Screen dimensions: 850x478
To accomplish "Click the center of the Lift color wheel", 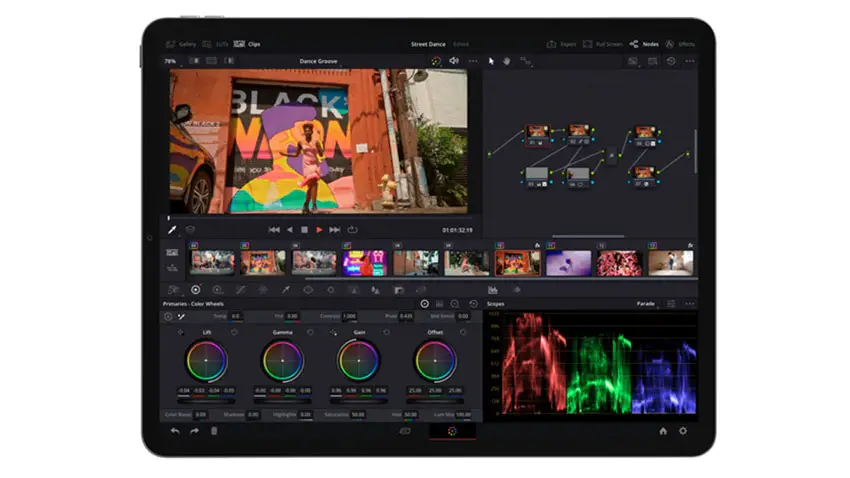I will point(206,360).
